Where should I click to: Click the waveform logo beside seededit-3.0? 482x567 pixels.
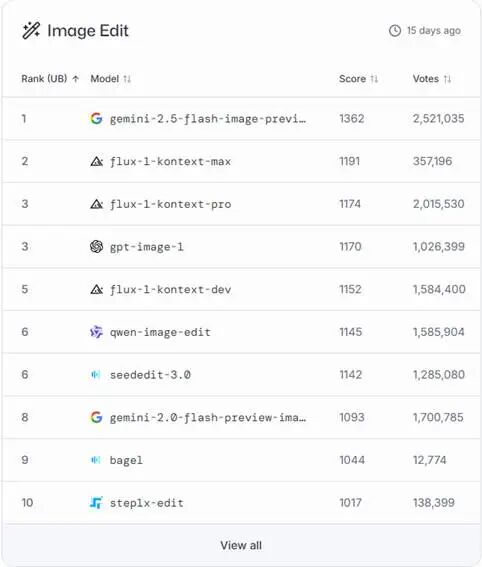[x=96, y=375]
